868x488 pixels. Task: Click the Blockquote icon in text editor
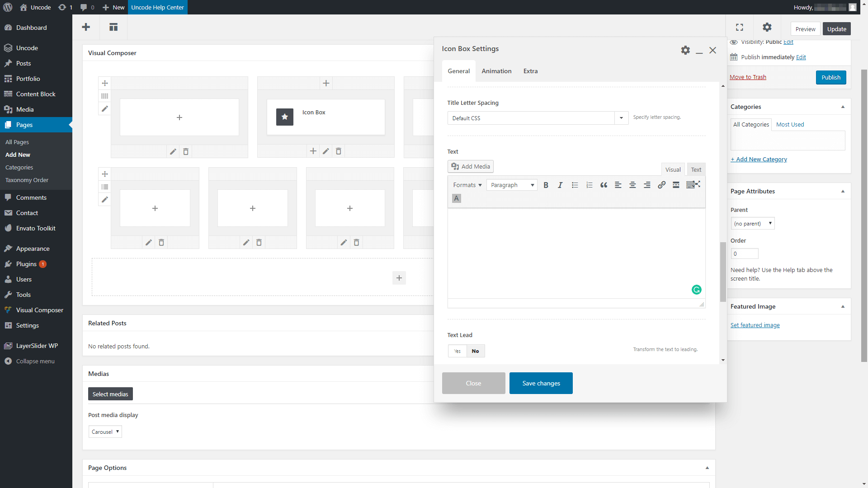(604, 185)
